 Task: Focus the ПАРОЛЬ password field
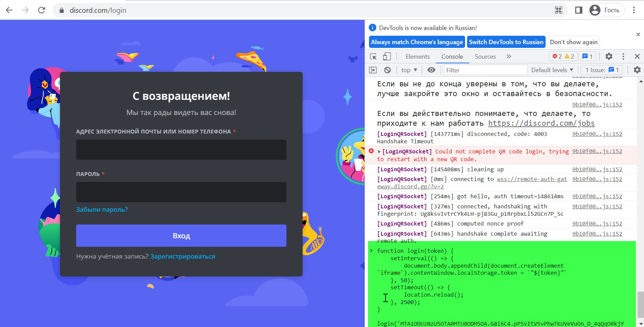181,192
